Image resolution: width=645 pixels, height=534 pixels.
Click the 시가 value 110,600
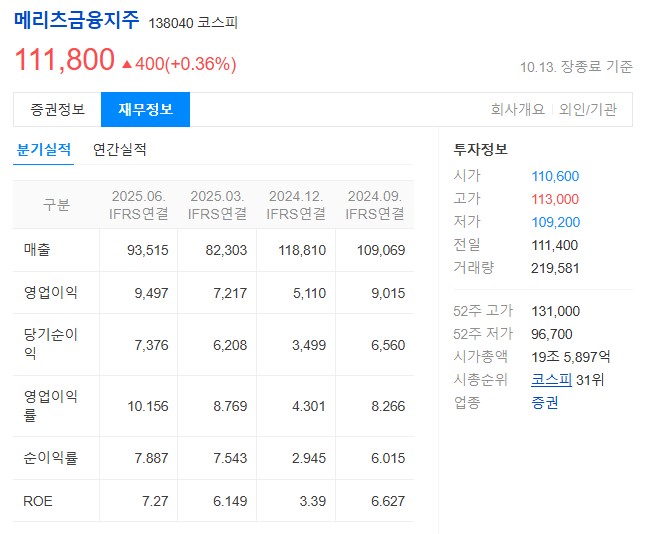tap(555, 176)
